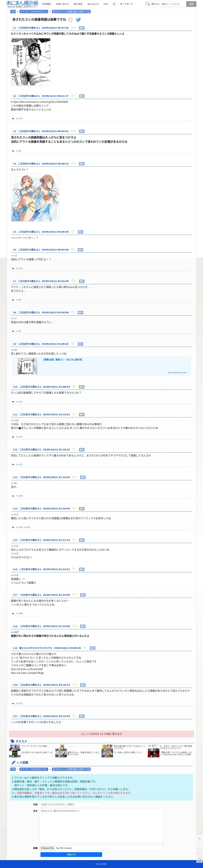Click Choose File to attach an image
Viewport: 203px width, 868px height.
click(47, 848)
